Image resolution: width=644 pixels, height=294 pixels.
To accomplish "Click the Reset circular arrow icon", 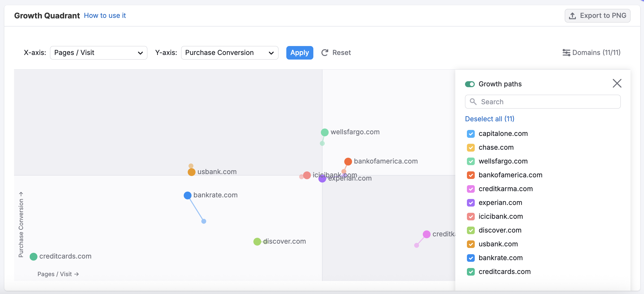I will [x=325, y=53].
